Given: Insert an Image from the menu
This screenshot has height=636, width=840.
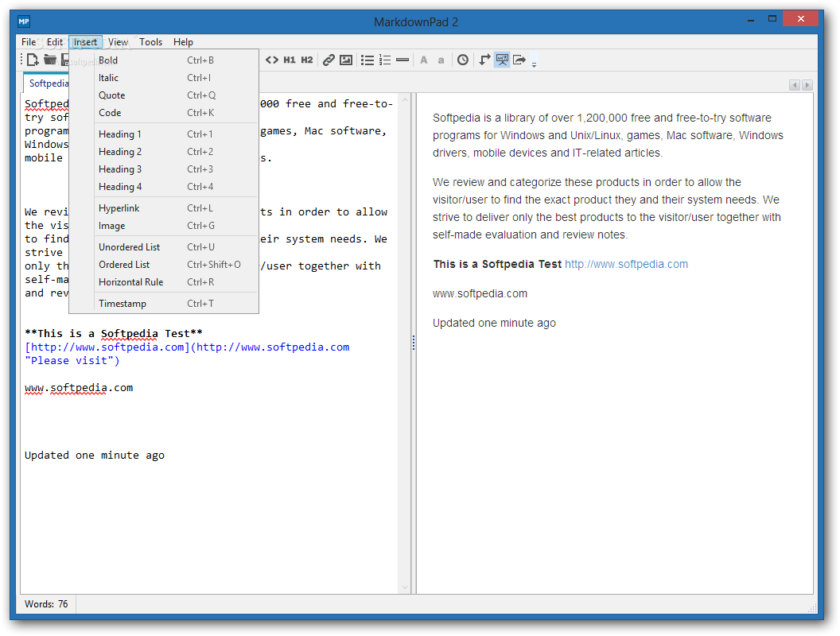Looking at the screenshot, I should click(x=164, y=226).
